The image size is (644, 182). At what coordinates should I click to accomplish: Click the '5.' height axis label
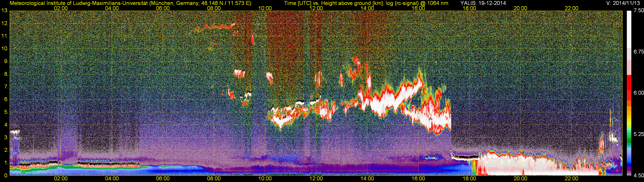coord(6,112)
